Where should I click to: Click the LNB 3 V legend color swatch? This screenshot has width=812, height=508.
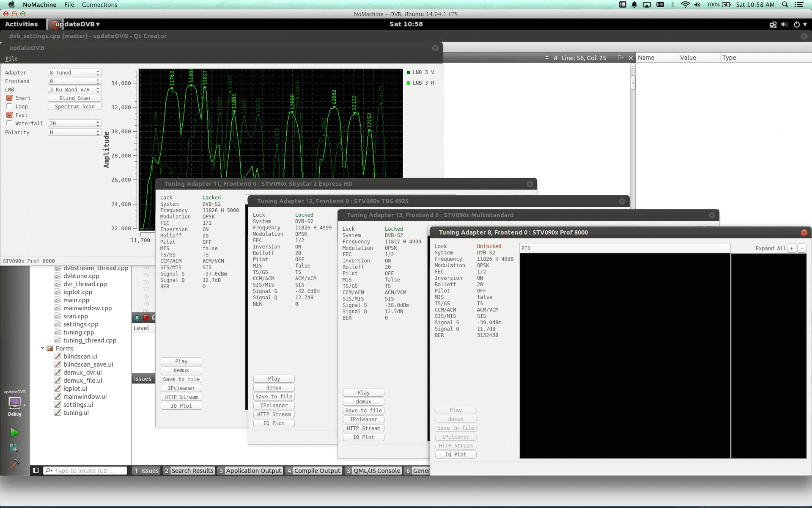pos(409,72)
